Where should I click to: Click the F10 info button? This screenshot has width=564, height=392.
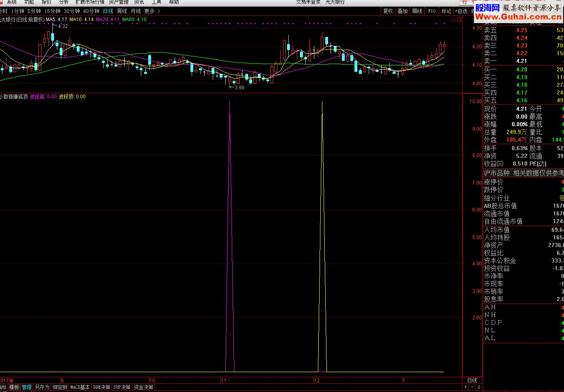click(x=432, y=11)
